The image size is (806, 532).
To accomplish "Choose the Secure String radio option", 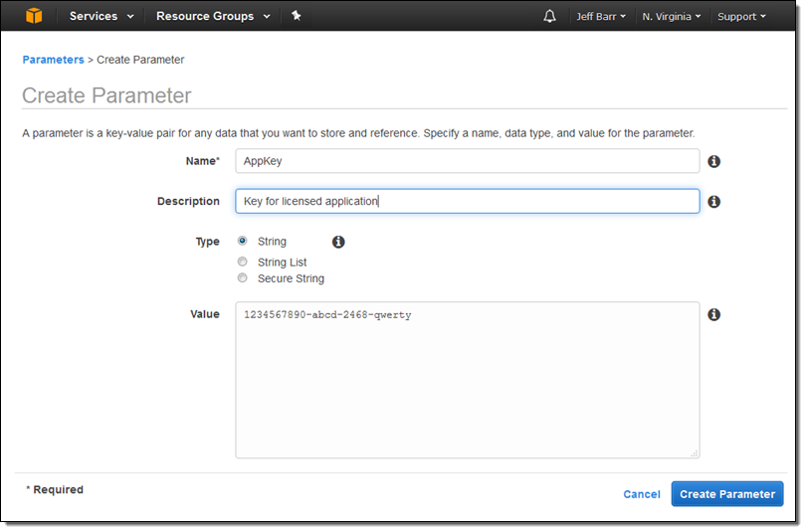I will 243,278.
